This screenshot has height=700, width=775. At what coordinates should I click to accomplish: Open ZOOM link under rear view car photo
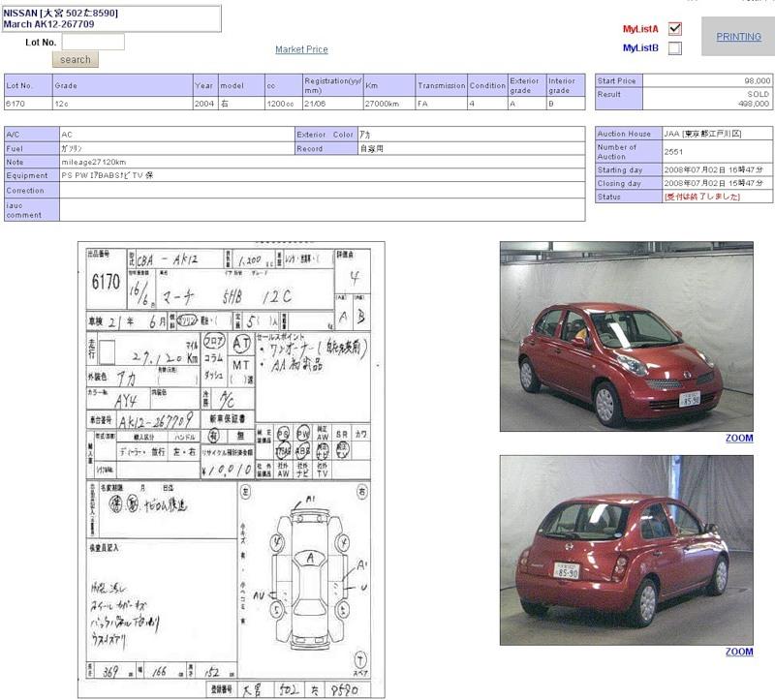(x=739, y=652)
